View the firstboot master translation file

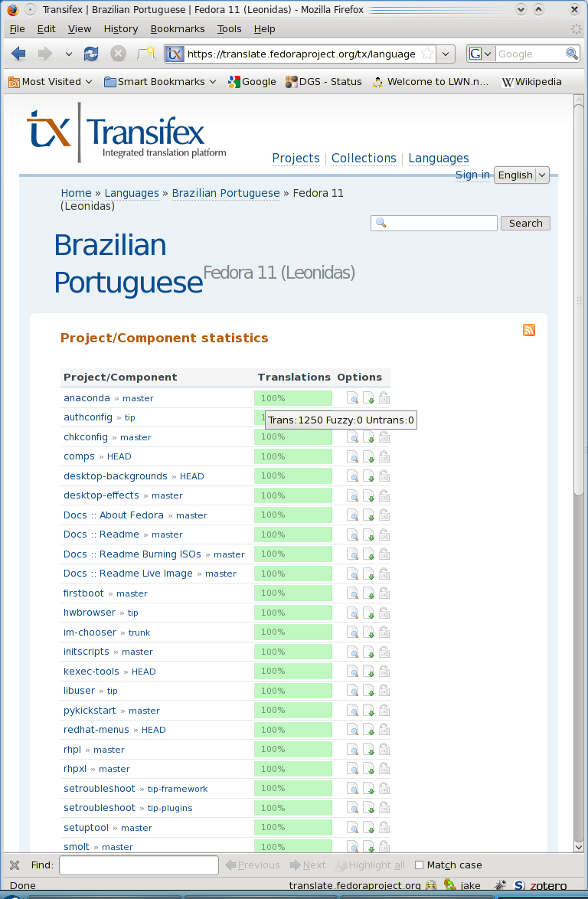point(352,593)
